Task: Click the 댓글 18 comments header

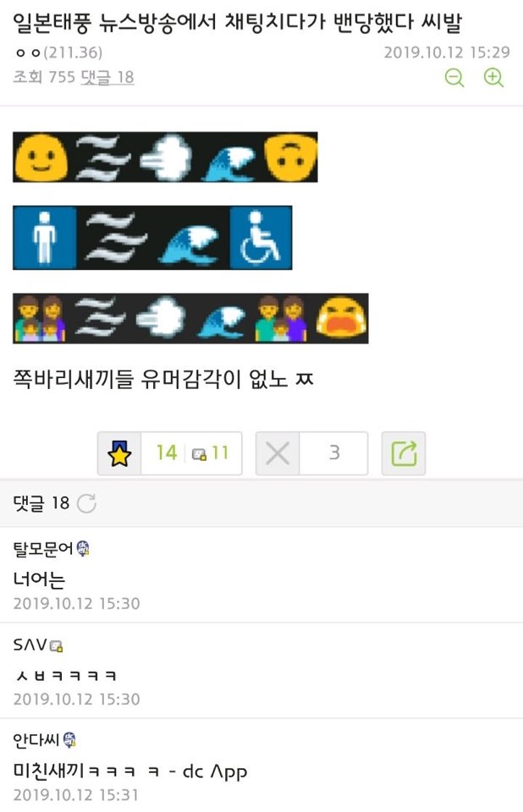Action: [41, 502]
